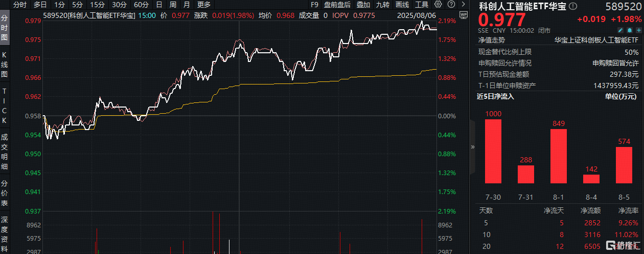
Task: Click the T日预估现金差额 row
Action: click(x=558, y=74)
